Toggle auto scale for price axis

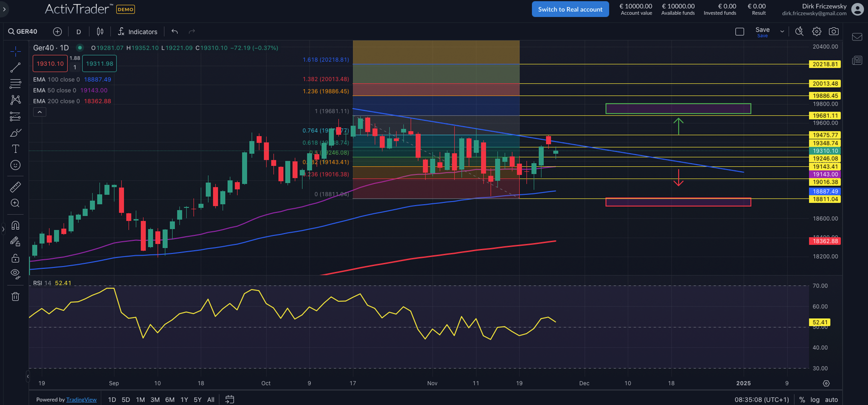831,399
